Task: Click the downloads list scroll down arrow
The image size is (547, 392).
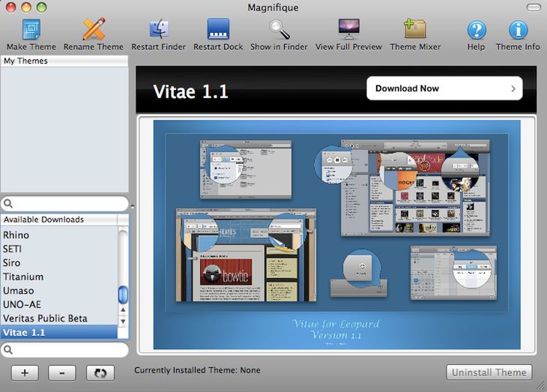Action: [123, 321]
